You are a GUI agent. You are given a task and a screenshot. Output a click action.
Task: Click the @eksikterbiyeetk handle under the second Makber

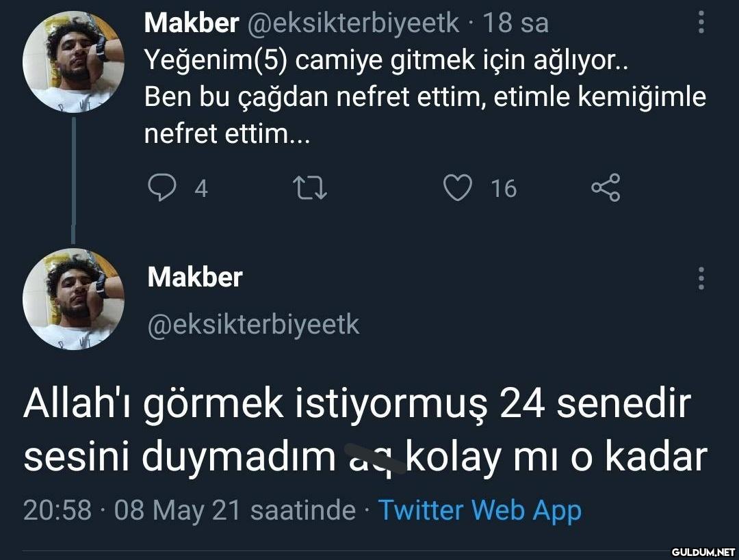[x=253, y=324]
